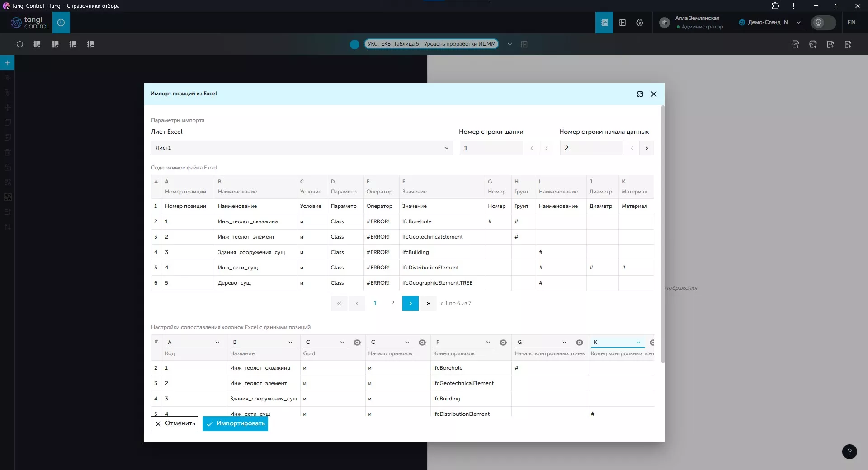
Task: Click the Отменить button
Action: click(x=175, y=423)
